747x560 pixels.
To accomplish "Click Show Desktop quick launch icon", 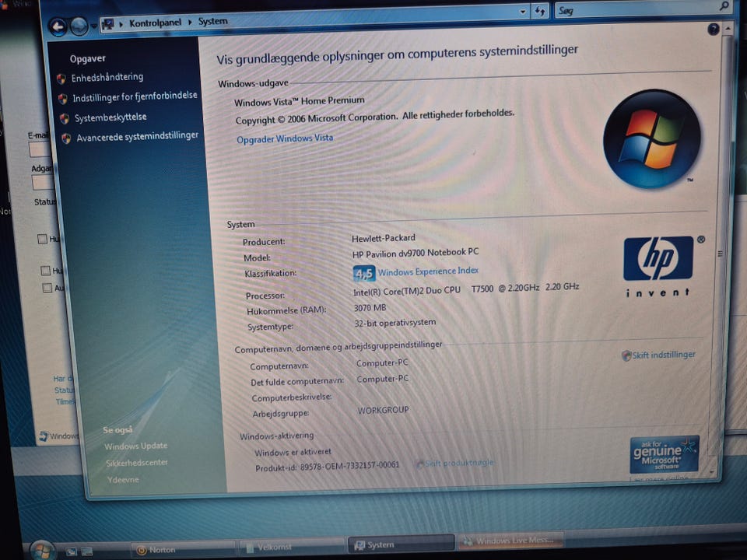I will pos(72,551).
